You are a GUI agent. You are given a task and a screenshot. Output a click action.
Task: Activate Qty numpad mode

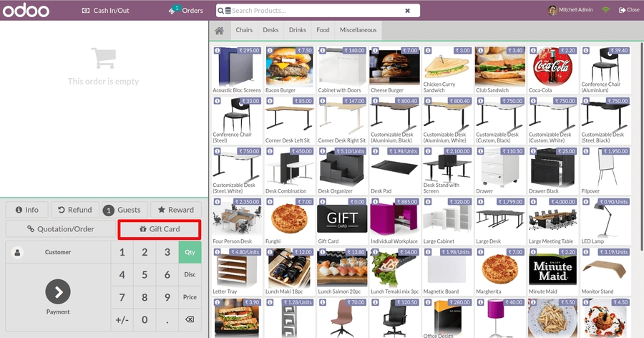(x=190, y=252)
